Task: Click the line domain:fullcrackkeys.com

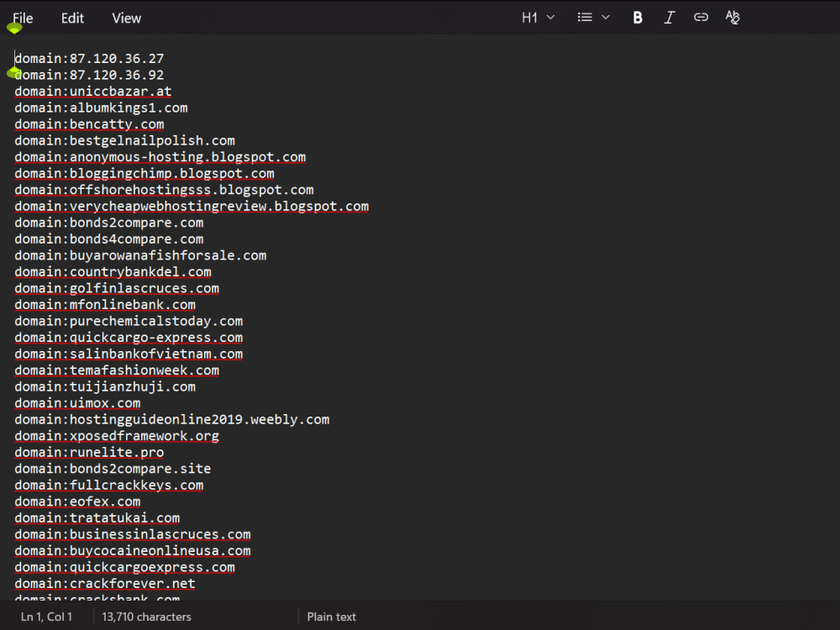Action: coord(108,486)
